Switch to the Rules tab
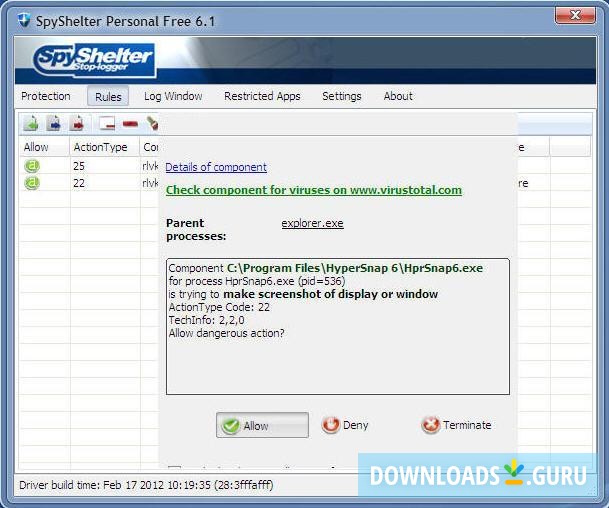 point(108,96)
